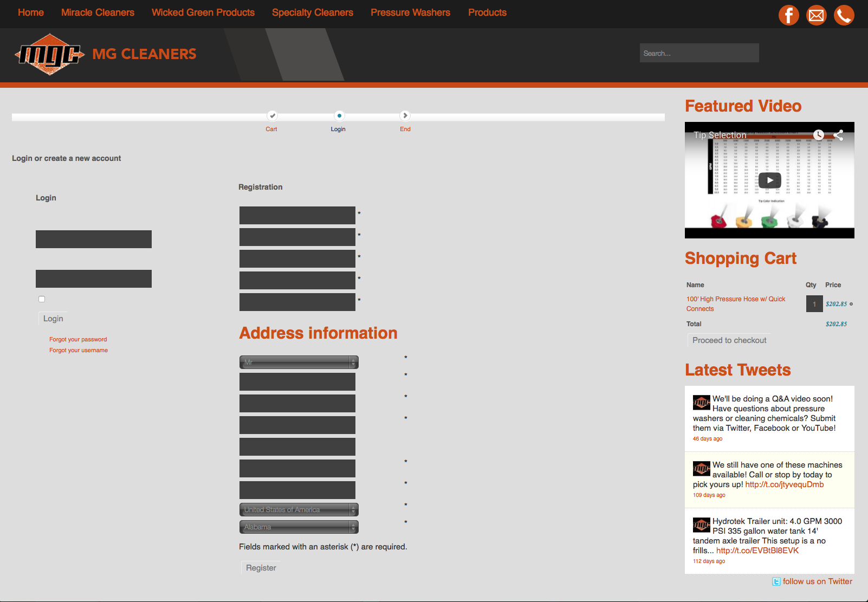868x602 pixels.
Task: Click the "Login or create a new account" heading
Action: (67, 158)
